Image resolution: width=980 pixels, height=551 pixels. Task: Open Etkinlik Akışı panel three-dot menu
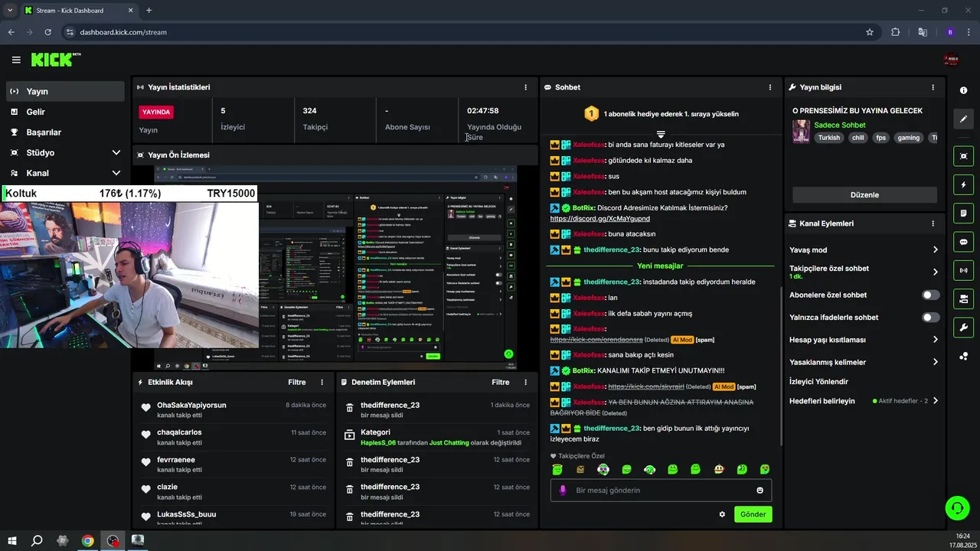(x=322, y=382)
